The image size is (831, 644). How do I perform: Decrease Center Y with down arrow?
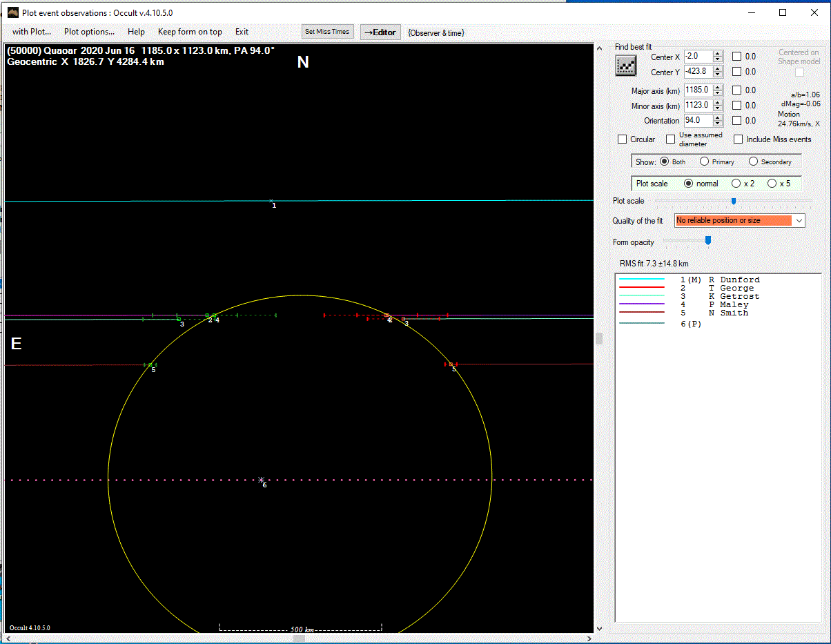(718, 75)
